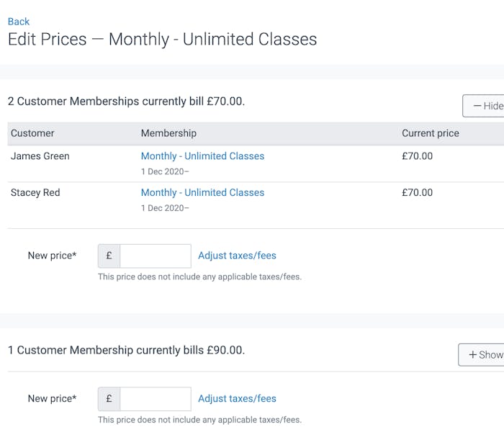Focus the New price field for £70.00 memberships
The height and width of the screenshot is (432, 504).
pos(155,256)
